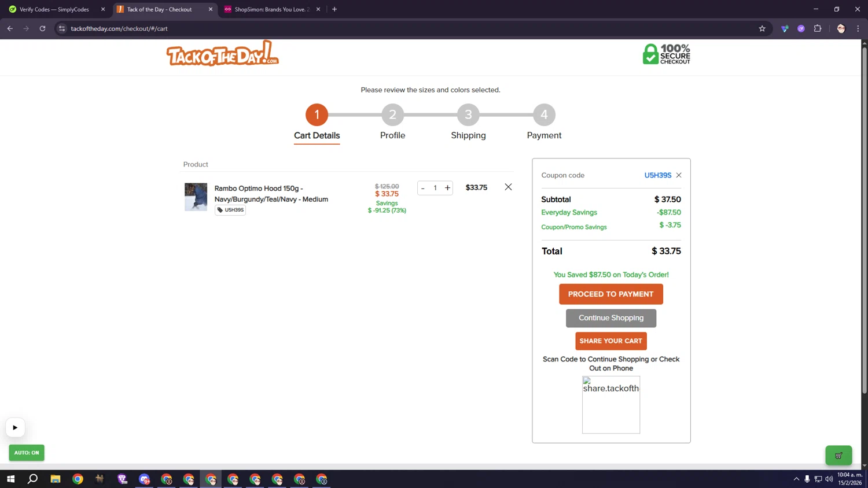Click the SHARE YOUR CART button
The image size is (868, 488).
(610, 341)
